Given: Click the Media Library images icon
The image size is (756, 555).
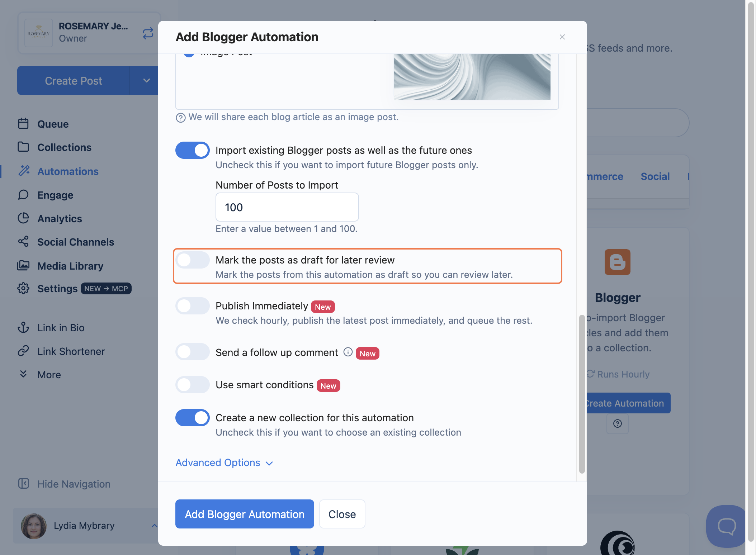Looking at the screenshot, I should pyautogui.click(x=23, y=265).
